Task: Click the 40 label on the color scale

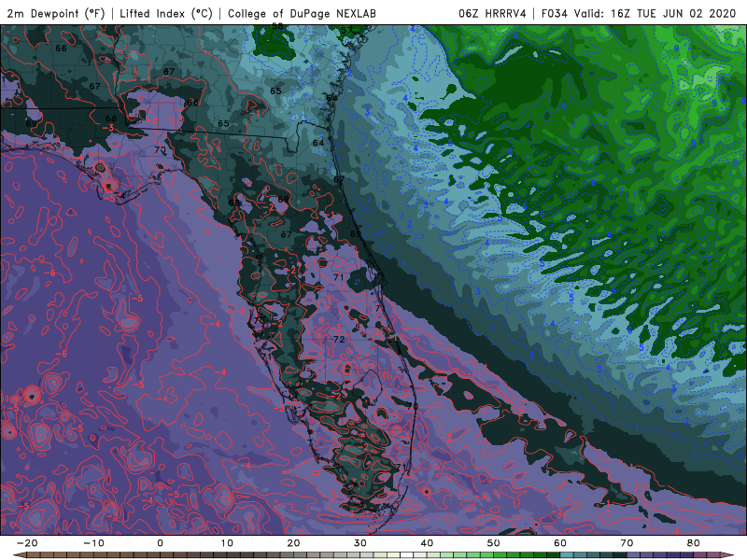Action: point(427,543)
